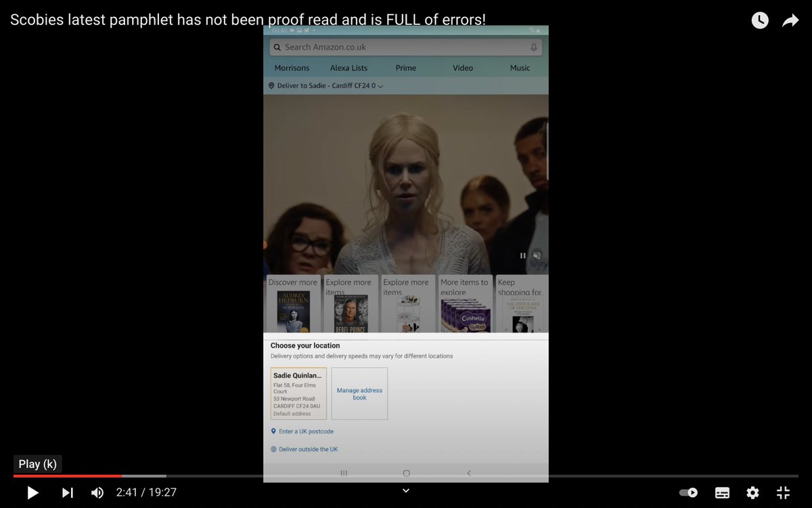Click the Watch later clock icon

(x=760, y=20)
